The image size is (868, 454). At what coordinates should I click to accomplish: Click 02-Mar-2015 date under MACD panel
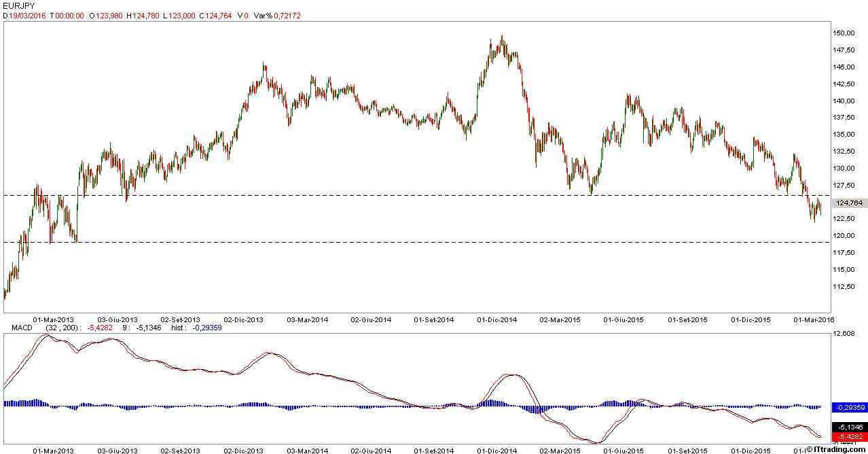560,450
